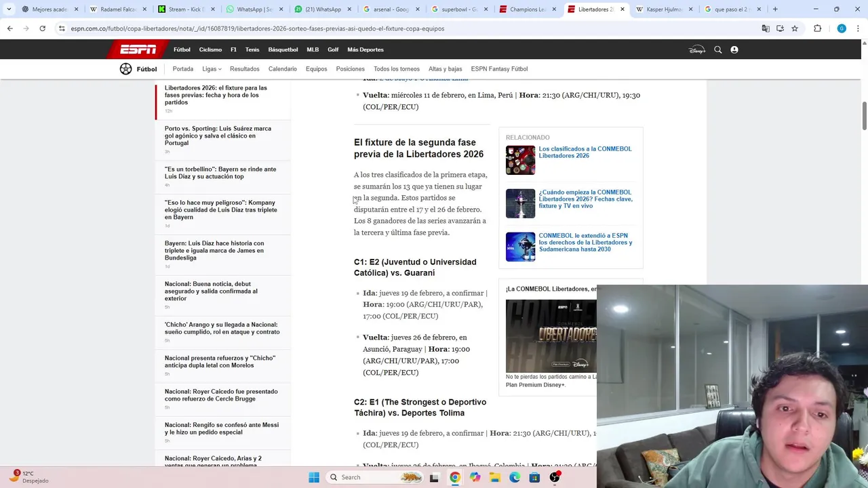Launch Microsoft Edge from taskbar
Image resolution: width=868 pixels, height=488 pixels.
click(515, 477)
